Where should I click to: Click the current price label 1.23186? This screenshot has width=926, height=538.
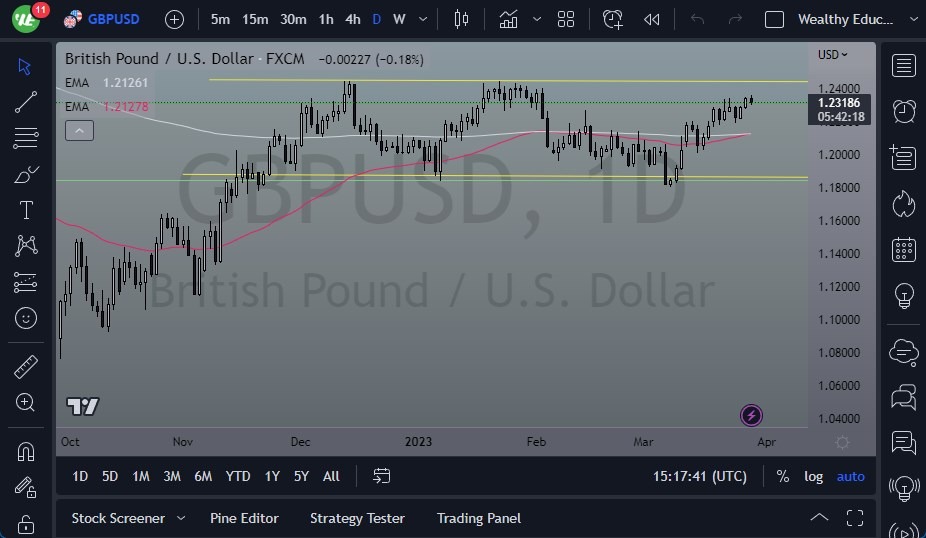coord(840,102)
